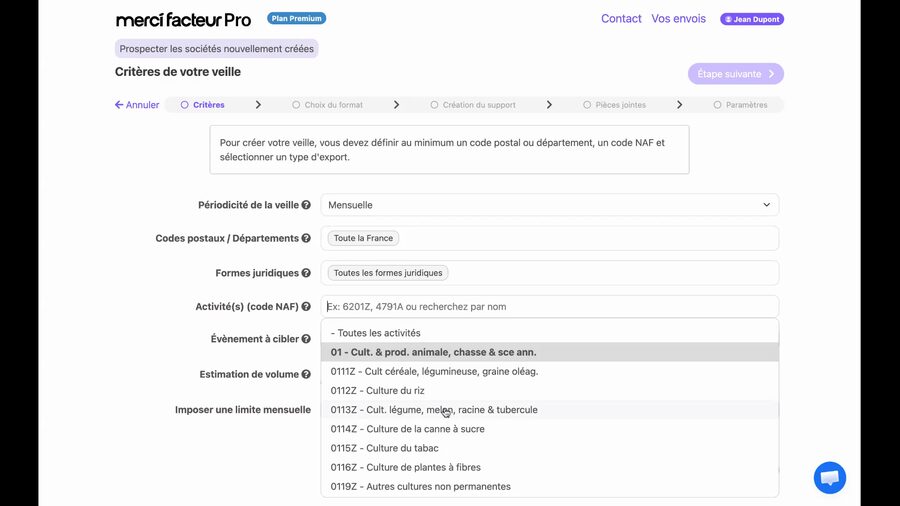The image size is (900, 506).
Task: Click help icon next to Périodicité de la veille
Action: pos(306,205)
